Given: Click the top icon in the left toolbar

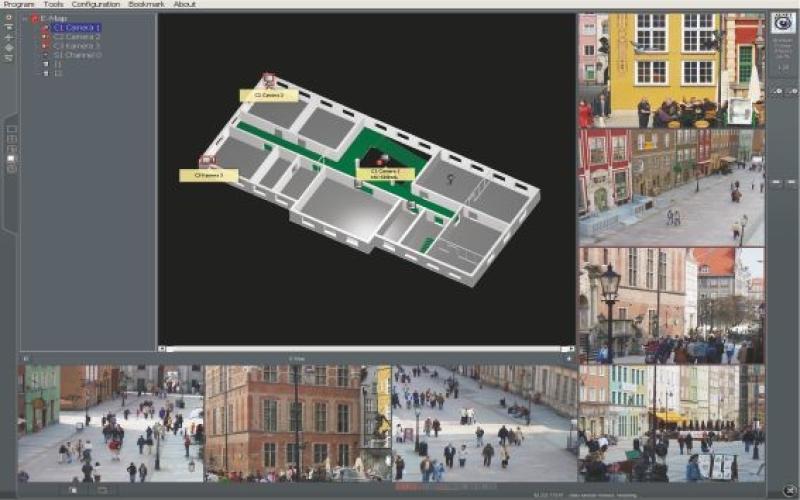Looking at the screenshot, I should [9, 19].
